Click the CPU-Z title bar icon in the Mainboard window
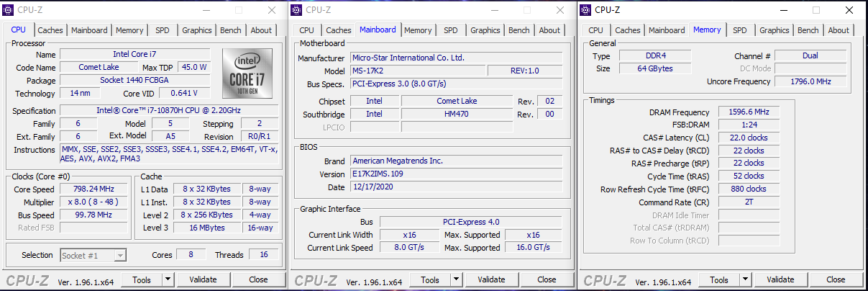The image size is (868, 291). click(x=296, y=9)
